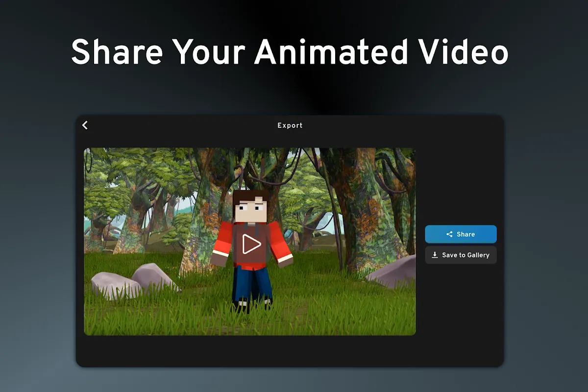
Task: Play the animated video preview
Action: pyautogui.click(x=251, y=244)
